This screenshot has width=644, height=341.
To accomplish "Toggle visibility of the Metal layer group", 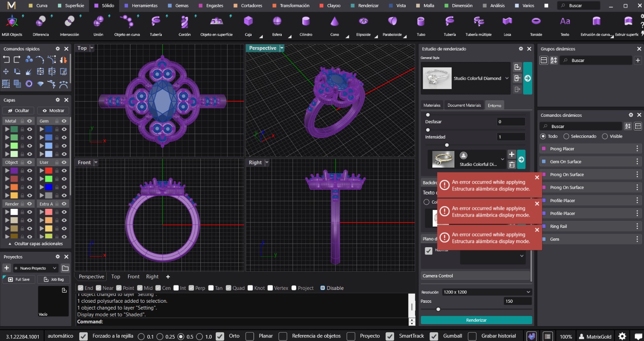I will click(29, 121).
